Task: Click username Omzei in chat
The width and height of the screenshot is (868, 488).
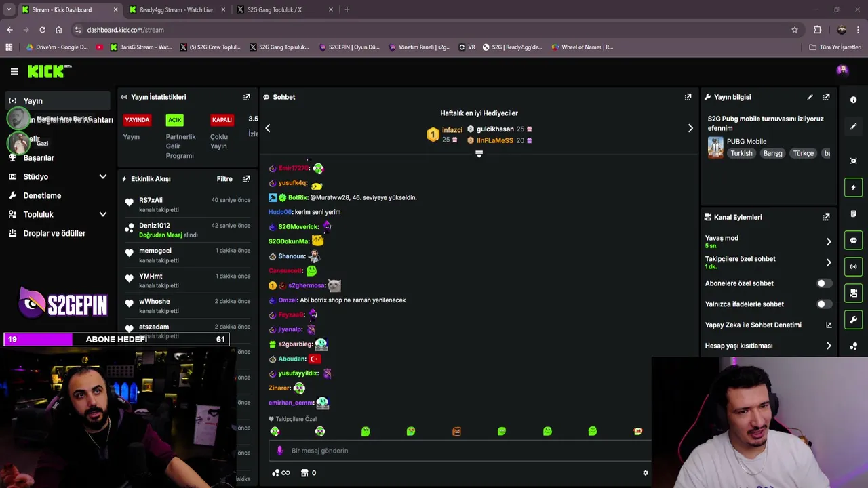Action: 288,300
